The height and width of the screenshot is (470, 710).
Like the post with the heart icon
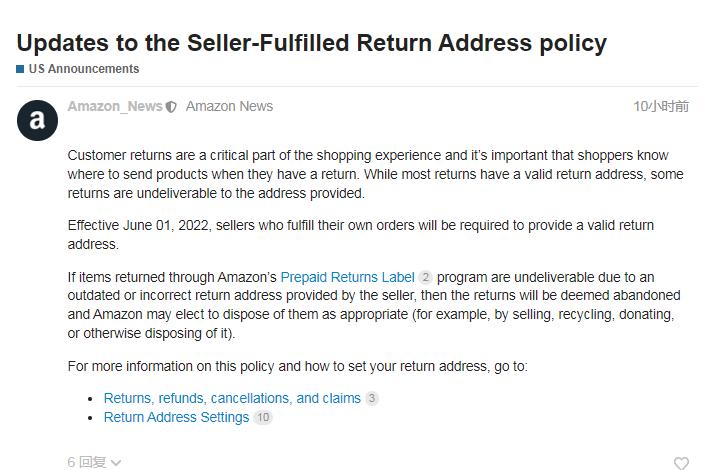[x=681, y=462]
